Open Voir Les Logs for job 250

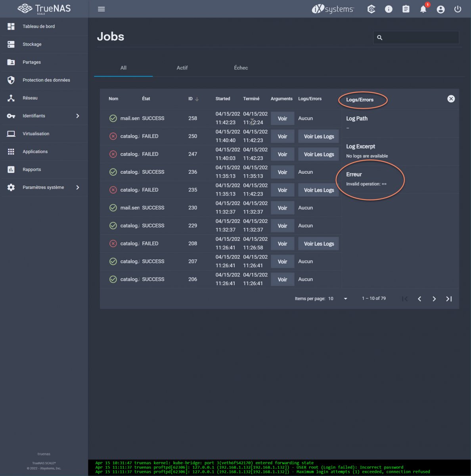(x=319, y=136)
